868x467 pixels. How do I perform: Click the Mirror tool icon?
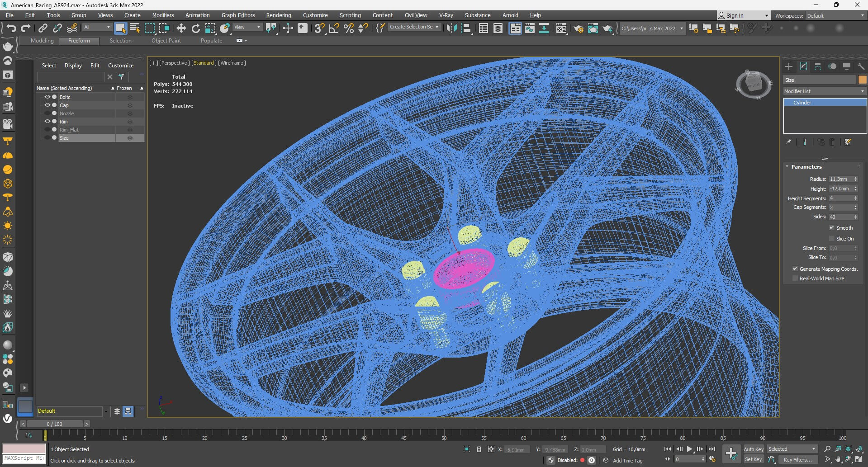[x=451, y=28]
